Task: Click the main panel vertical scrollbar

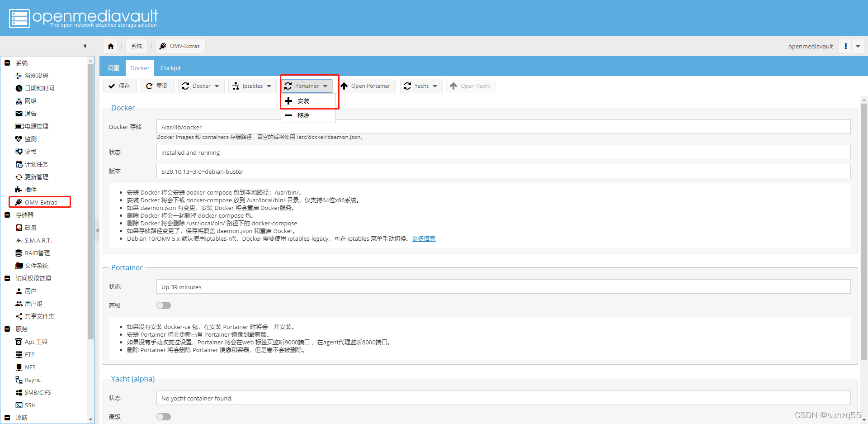Action: point(864,231)
